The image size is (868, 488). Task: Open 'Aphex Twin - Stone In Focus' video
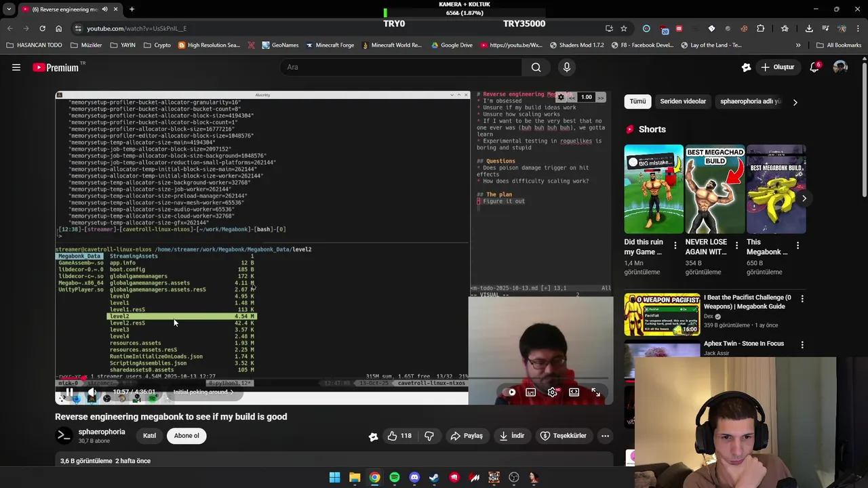click(x=744, y=344)
